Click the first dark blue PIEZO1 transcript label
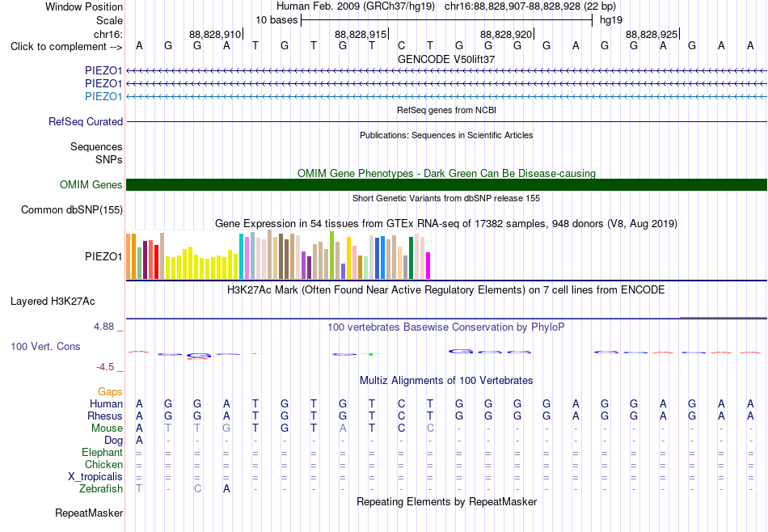 coord(103,70)
